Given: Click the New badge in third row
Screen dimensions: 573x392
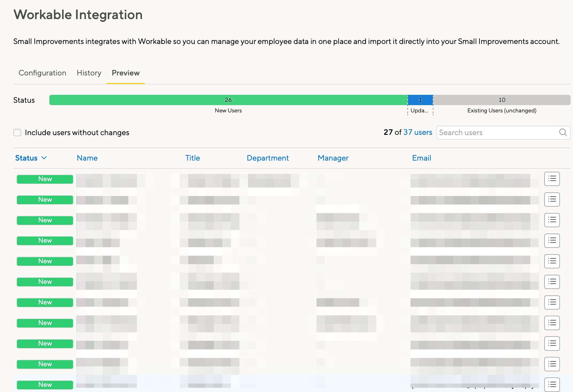Looking at the screenshot, I should click(x=45, y=220).
